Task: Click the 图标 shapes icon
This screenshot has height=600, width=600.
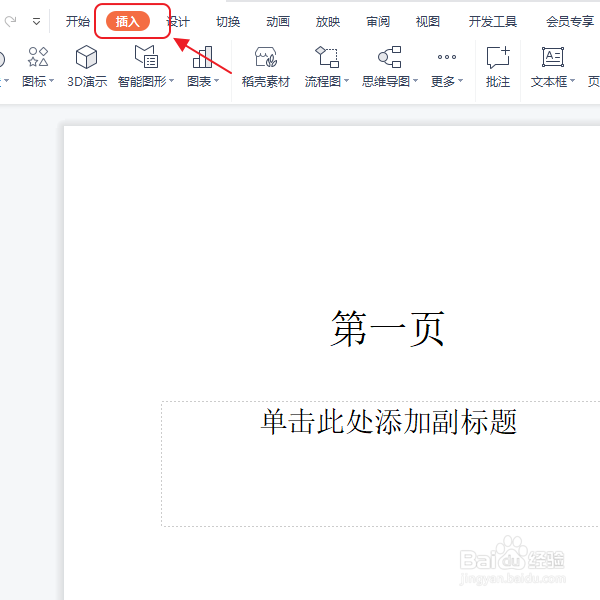Action: [38, 57]
